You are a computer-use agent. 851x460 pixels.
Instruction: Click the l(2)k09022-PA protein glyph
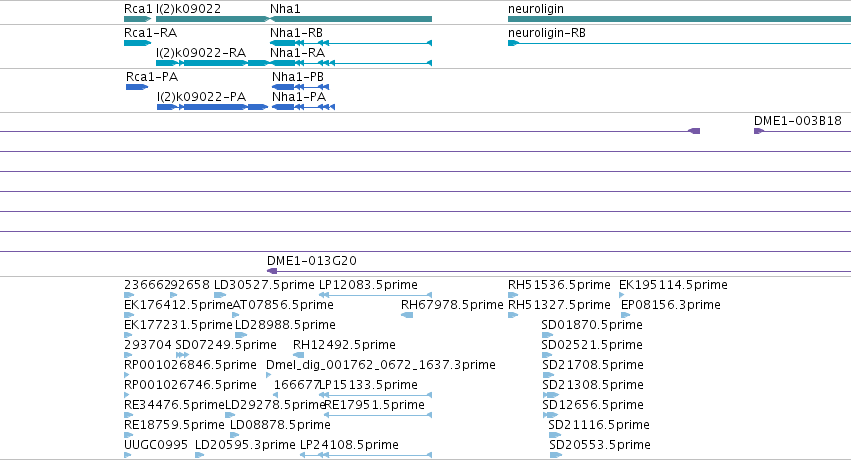coord(212,107)
